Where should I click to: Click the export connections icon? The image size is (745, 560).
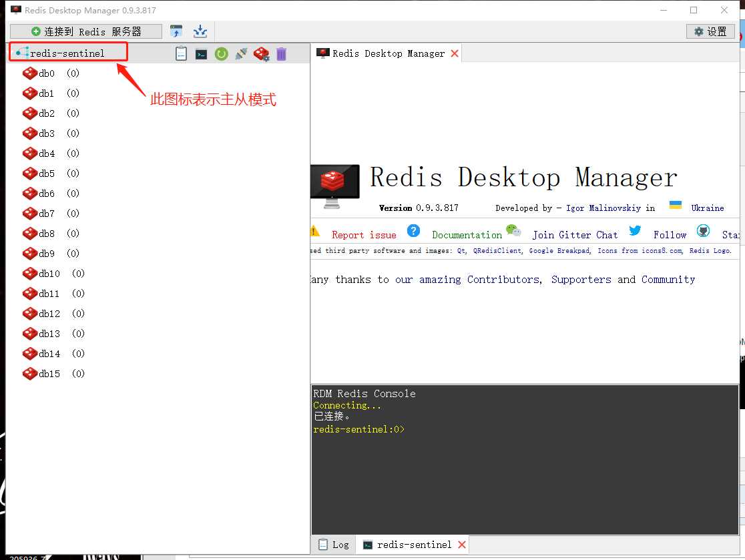tap(176, 31)
